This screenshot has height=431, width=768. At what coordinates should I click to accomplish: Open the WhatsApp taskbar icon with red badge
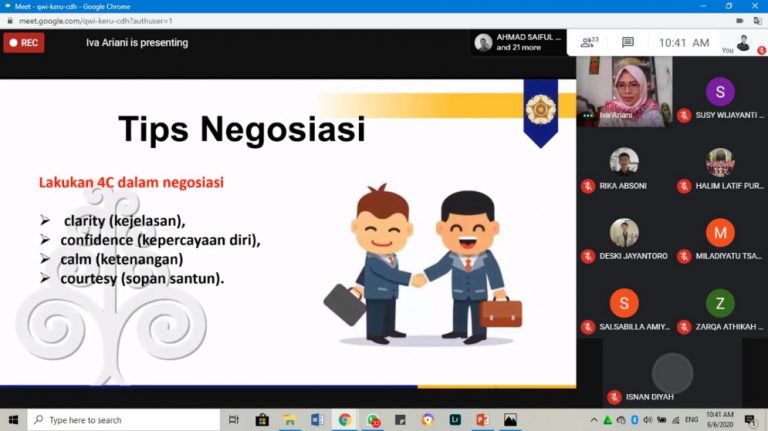(373, 420)
